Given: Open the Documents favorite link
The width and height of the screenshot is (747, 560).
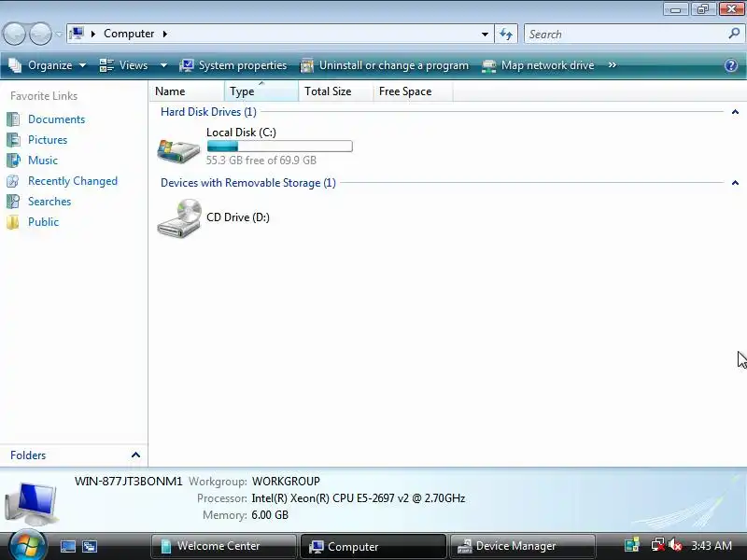Looking at the screenshot, I should click(x=56, y=119).
